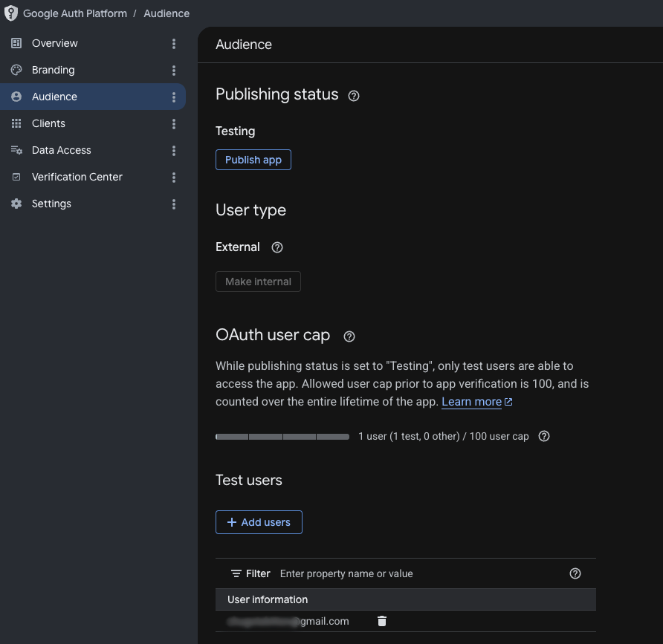
Task: Click the Google Auth Platform shield logo
Action: (11, 13)
